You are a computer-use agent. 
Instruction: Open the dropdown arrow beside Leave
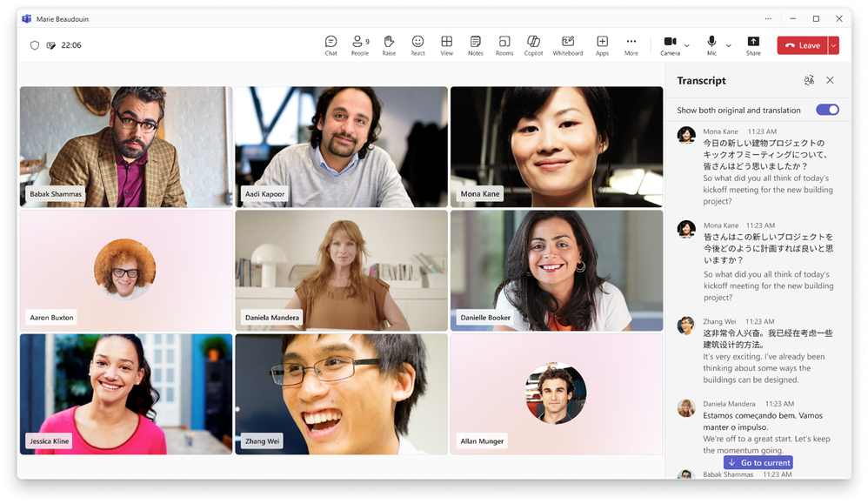[833, 45]
